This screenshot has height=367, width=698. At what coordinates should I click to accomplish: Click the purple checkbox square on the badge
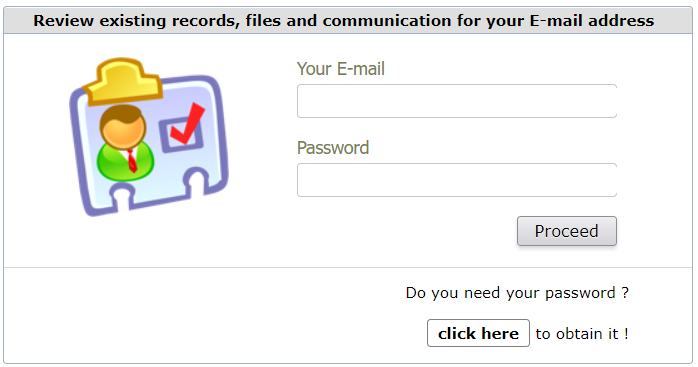[181, 135]
